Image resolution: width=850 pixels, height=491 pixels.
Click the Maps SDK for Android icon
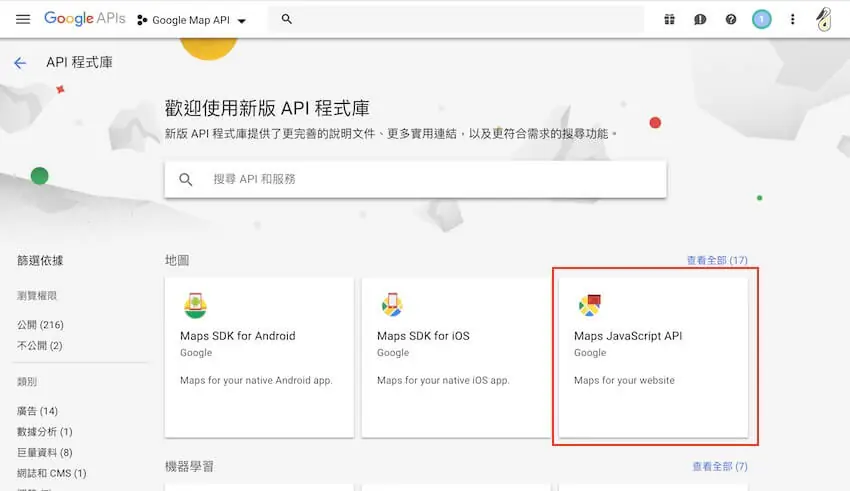point(195,305)
